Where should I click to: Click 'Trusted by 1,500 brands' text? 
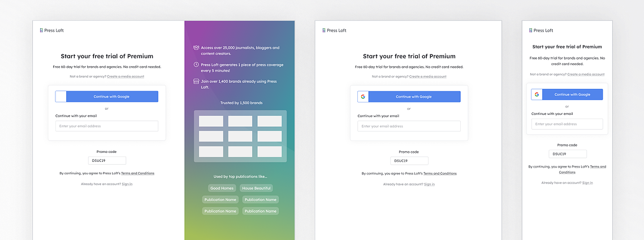241,103
